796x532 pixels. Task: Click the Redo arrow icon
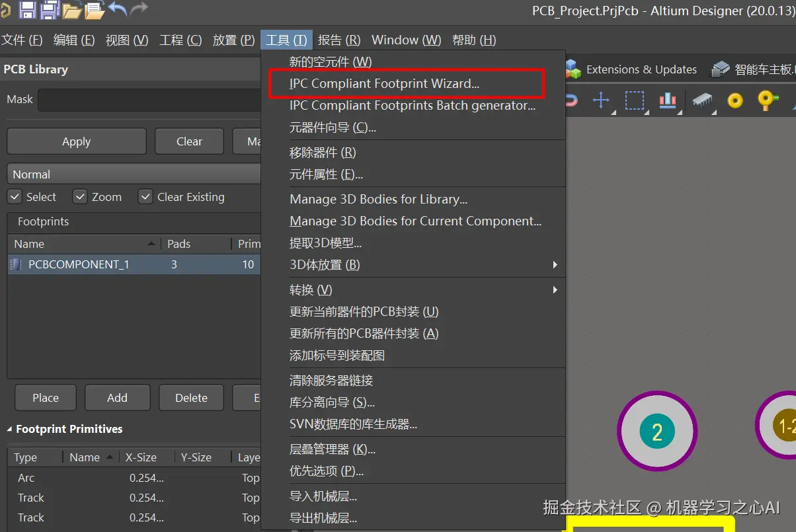[139, 9]
